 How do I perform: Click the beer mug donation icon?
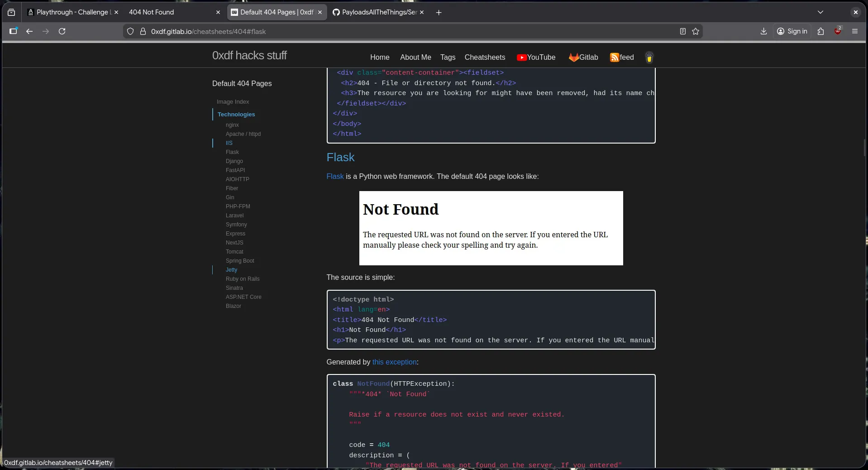tap(649, 58)
